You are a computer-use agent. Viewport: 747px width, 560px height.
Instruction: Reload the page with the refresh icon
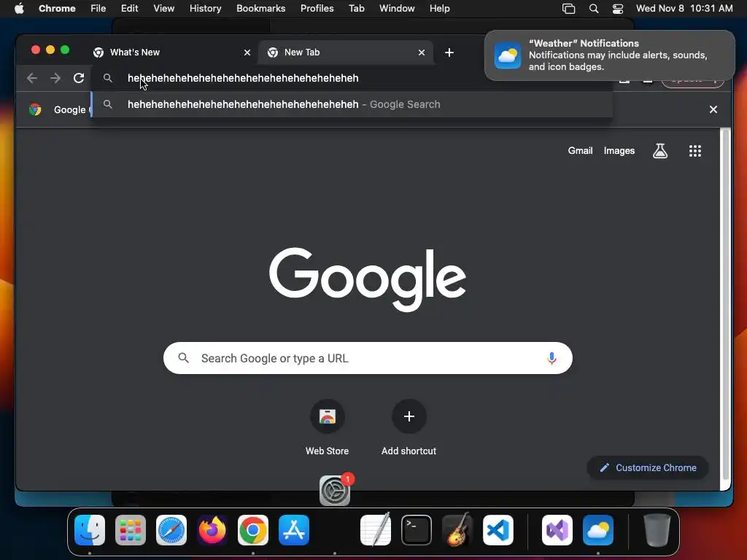click(79, 78)
